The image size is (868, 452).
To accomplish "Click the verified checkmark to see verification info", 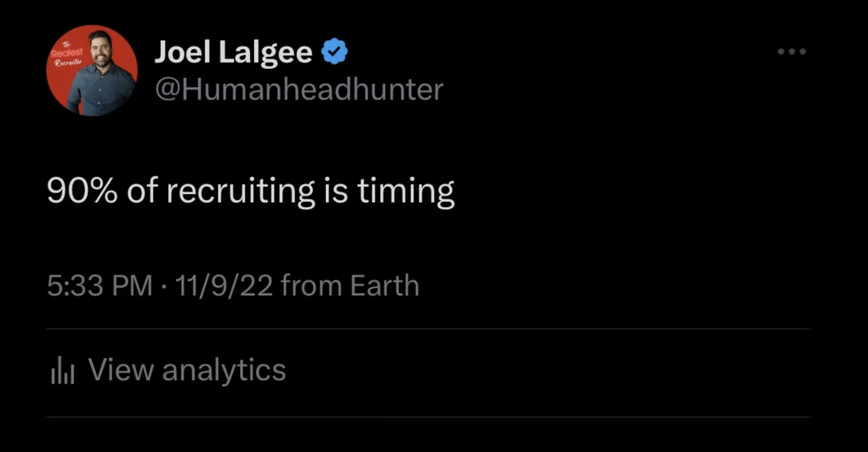I will (x=335, y=51).
